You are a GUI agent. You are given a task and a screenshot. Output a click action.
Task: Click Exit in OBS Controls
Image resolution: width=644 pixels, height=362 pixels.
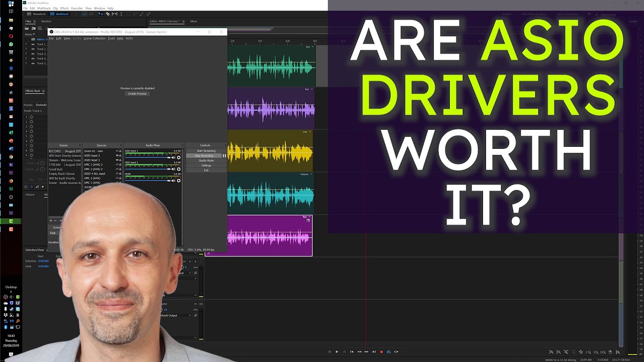point(206,170)
